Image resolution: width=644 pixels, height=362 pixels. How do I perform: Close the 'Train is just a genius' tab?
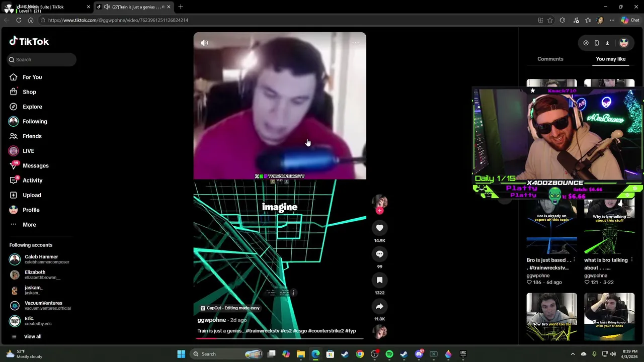[169, 7]
